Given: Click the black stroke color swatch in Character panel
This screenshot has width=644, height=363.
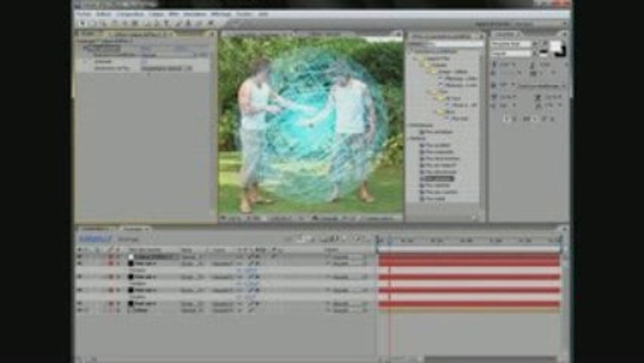Looking at the screenshot, I should (x=561, y=51).
